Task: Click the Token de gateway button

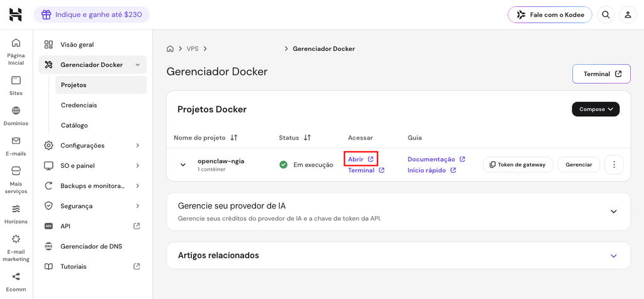Action: 518,165
